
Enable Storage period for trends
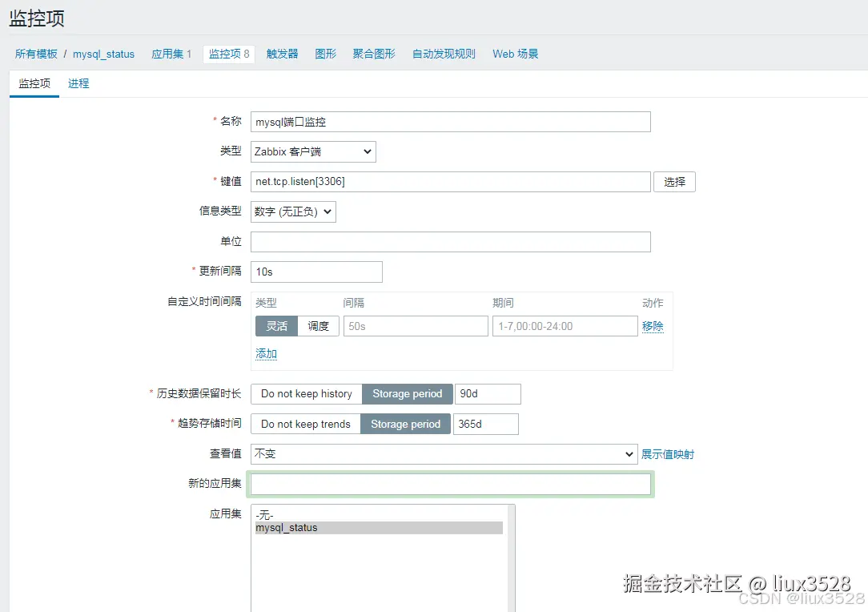[405, 424]
